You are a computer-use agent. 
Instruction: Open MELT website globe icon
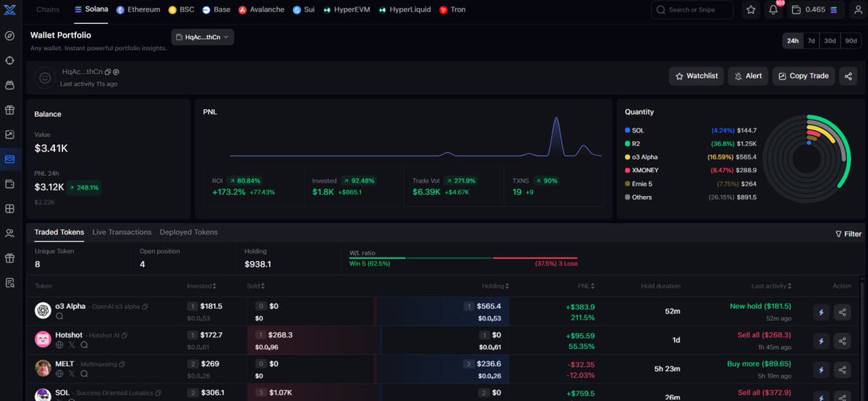[59, 374]
